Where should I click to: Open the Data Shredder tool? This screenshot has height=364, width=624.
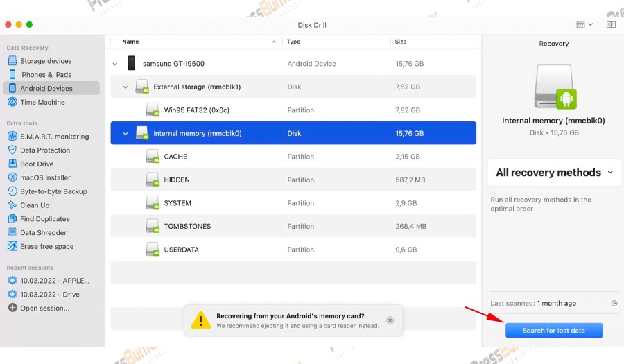click(43, 233)
